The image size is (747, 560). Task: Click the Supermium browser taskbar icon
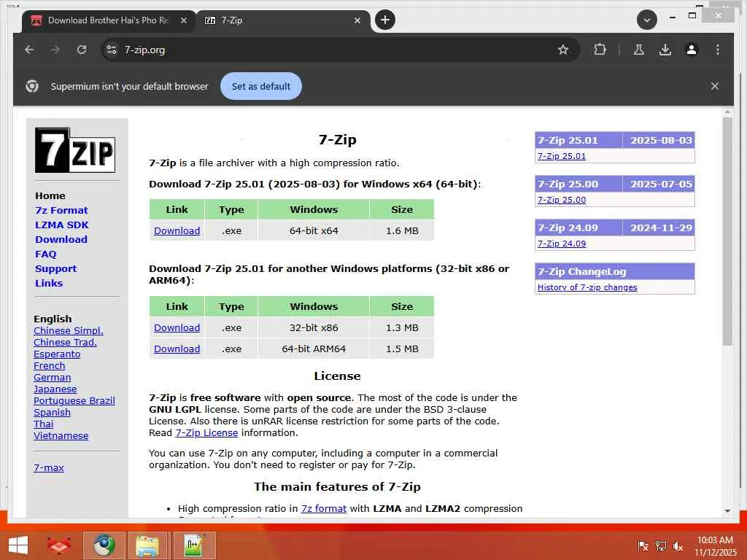(x=104, y=545)
